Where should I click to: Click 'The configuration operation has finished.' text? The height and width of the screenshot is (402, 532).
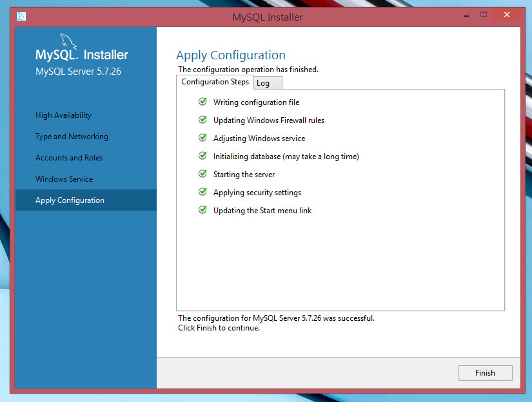[248, 70]
